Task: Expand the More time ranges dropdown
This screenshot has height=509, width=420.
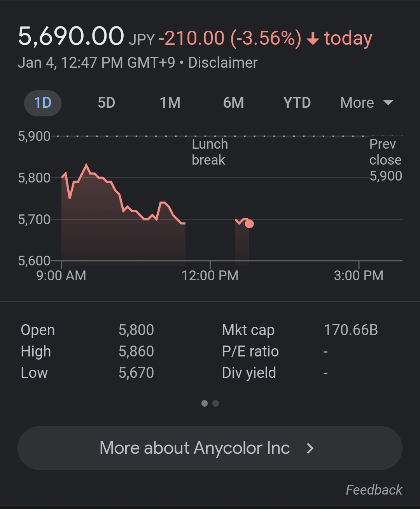Action: point(367,103)
